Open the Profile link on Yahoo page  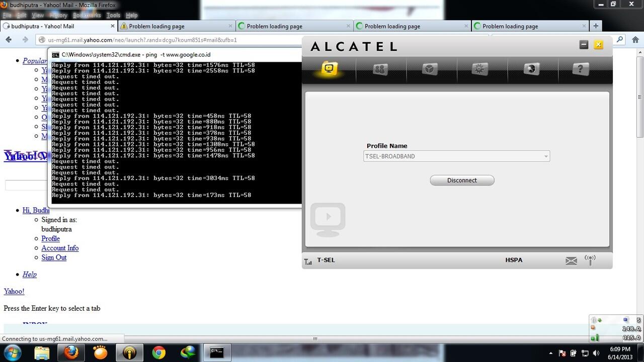point(50,239)
